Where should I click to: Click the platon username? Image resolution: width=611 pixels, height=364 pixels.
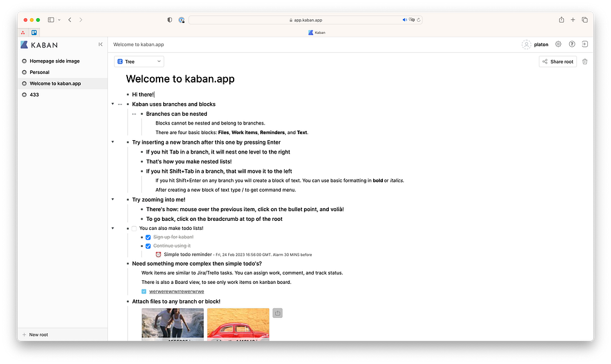pos(541,44)
